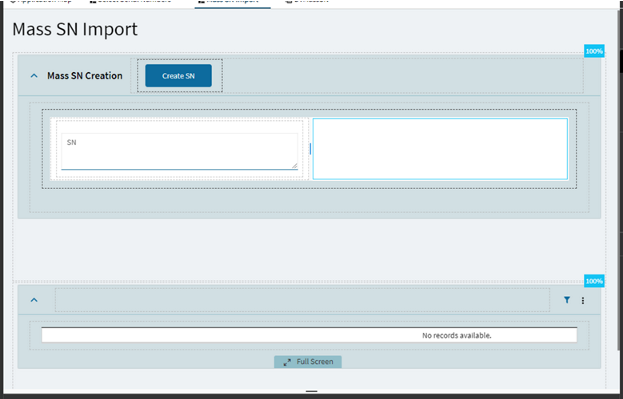Screen dimensions: 623x399
Task: Click the "No records available." text
Action: (x=457, y=335)
